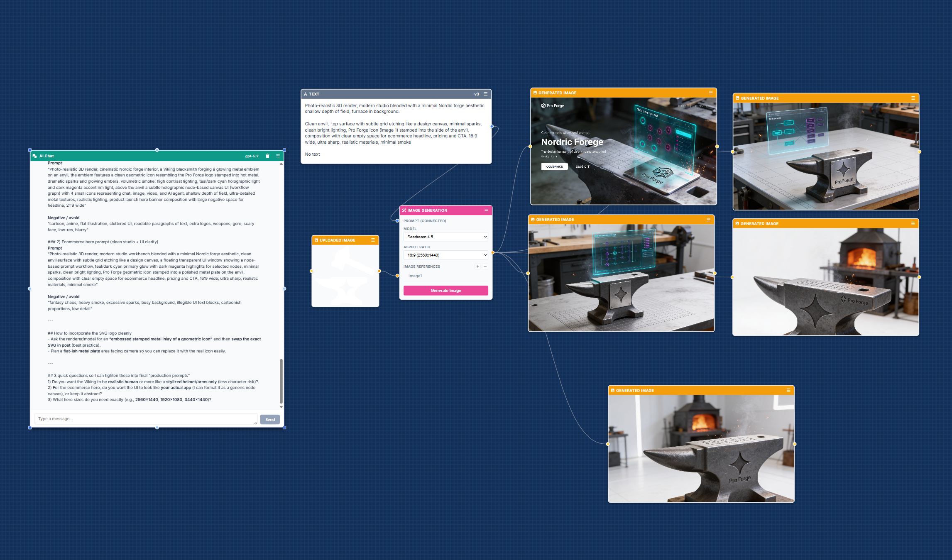Click the magic wand icon on Image Generation header

click(x=404, y=210)
